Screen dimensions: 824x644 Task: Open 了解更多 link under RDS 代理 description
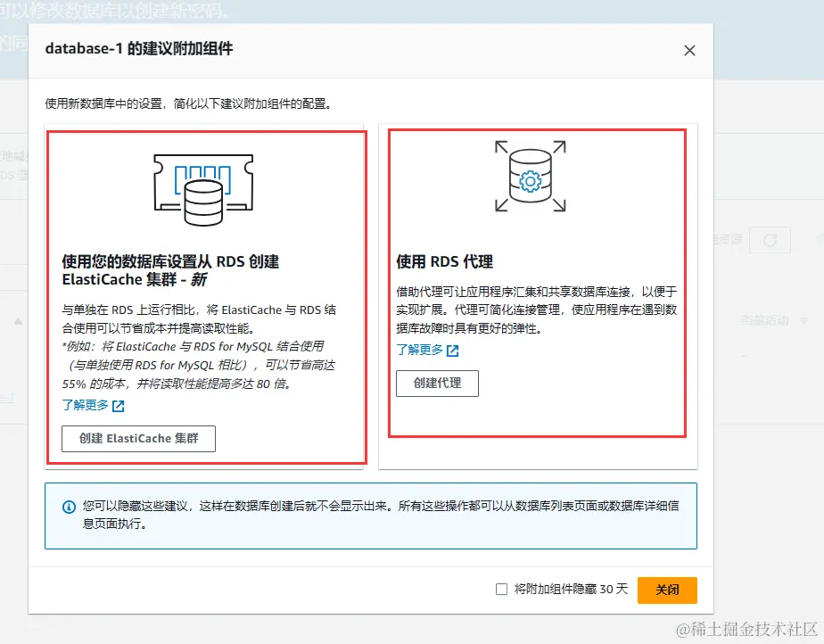(x=419, y=351)
